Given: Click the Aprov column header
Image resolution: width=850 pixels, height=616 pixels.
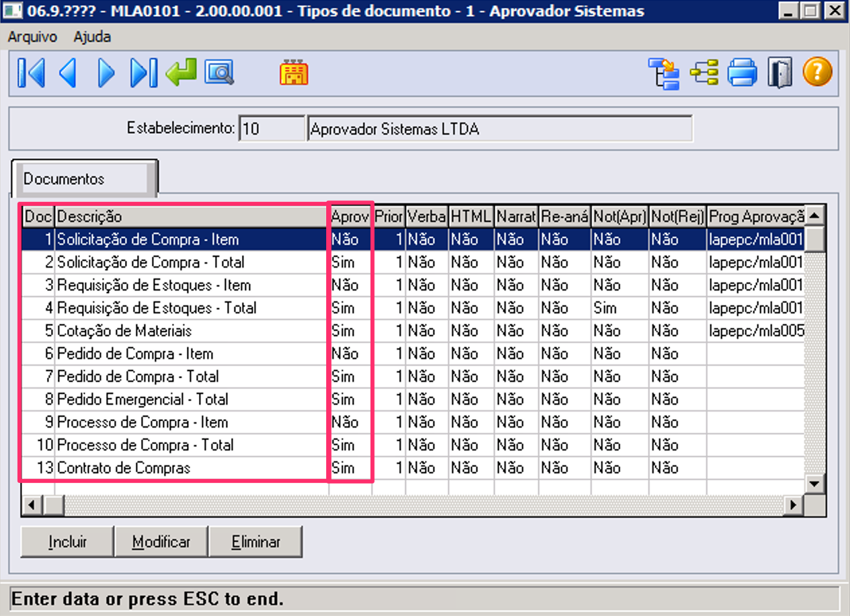Looking at the screenshot, I should click(x=350, y=217).
